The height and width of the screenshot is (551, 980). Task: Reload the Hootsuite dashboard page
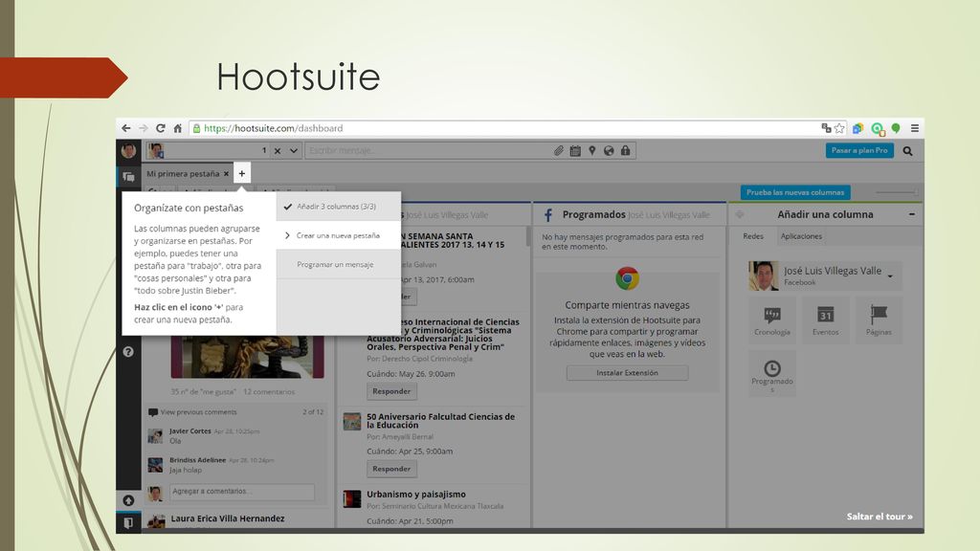click(x=161, y=128)
